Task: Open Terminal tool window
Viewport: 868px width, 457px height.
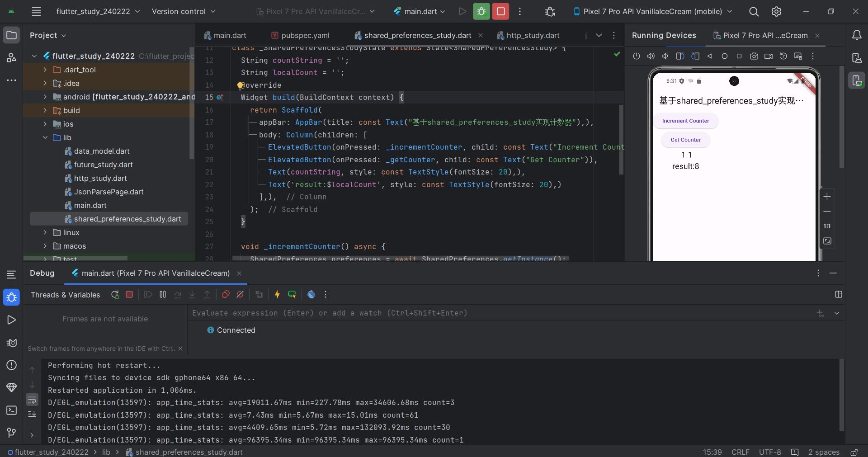Action: [x=11, y=410]
